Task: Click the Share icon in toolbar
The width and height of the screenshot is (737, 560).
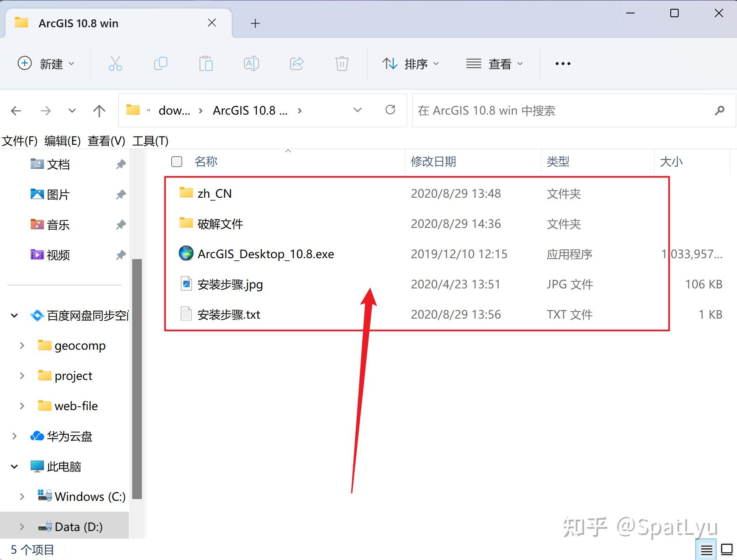Action: coord(297,64)
